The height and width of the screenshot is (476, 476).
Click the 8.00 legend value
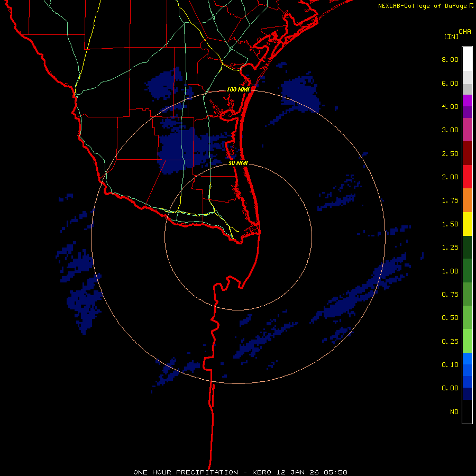coord(450,59)
